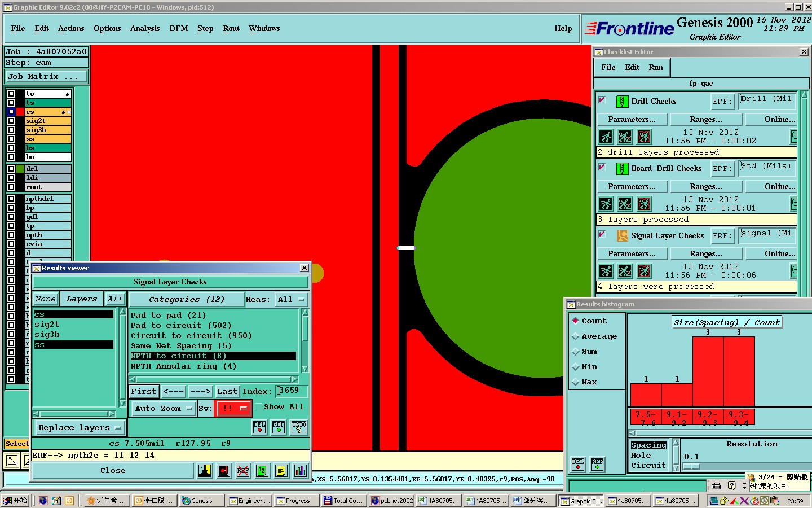Enable Show All checkbox
The height and width of the screenshot is (508, 812).
point(259,407)
